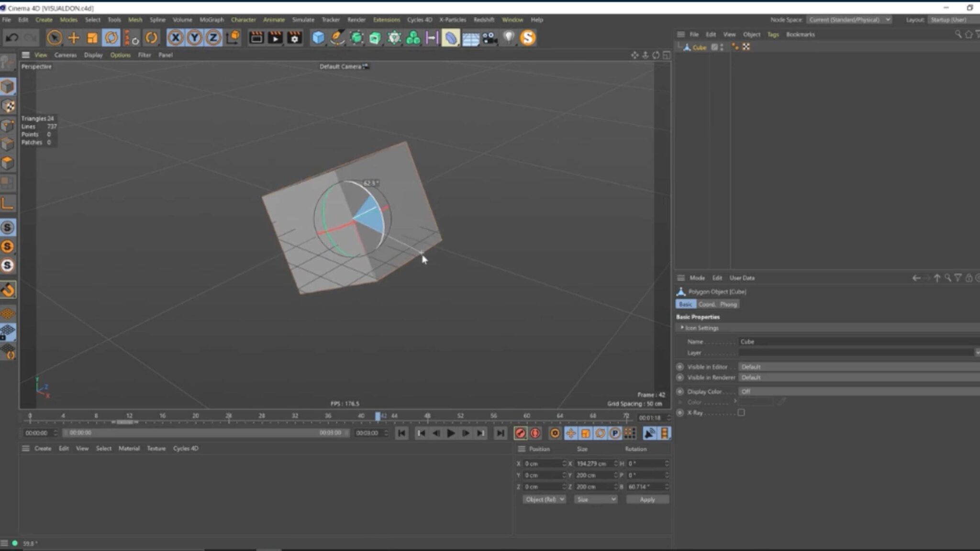Select the Pen spline tool icon

click(337, 37)
